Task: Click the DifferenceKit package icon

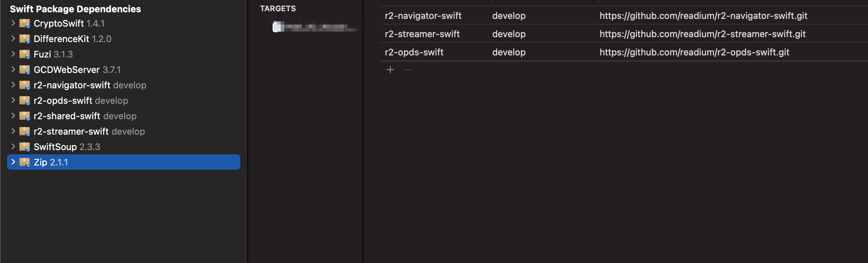Action: [x=25, y=39]
